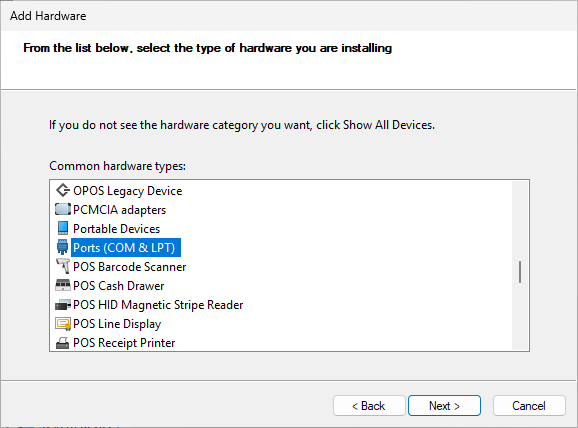Click the hardware list scrollbar thumb
Viewport: 578px width, 428px height.
pyautogui.click(x=520, y=272)
